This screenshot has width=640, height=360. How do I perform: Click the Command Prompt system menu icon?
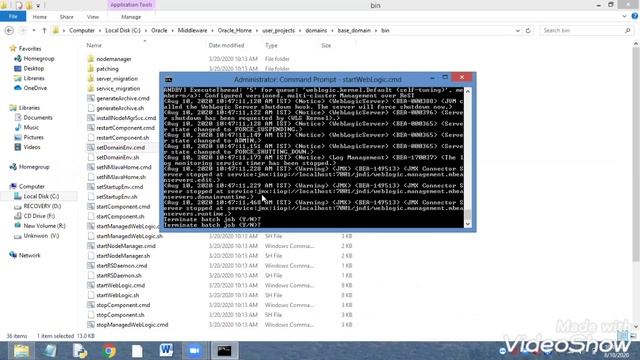click(x=168, y=80)
